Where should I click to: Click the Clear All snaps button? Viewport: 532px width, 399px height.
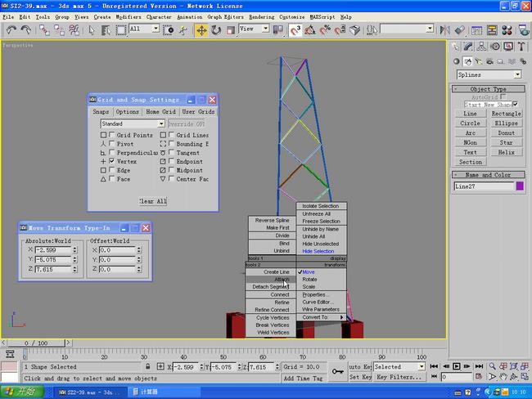pos(153,201)
